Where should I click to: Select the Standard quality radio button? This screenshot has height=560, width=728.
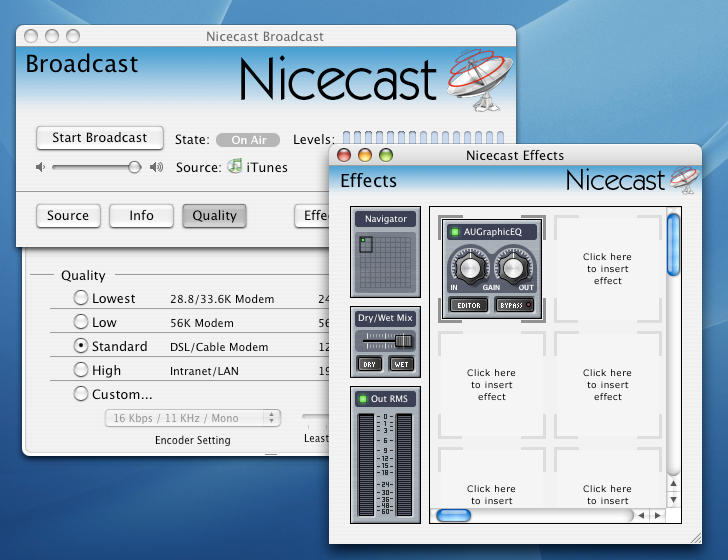81,346
